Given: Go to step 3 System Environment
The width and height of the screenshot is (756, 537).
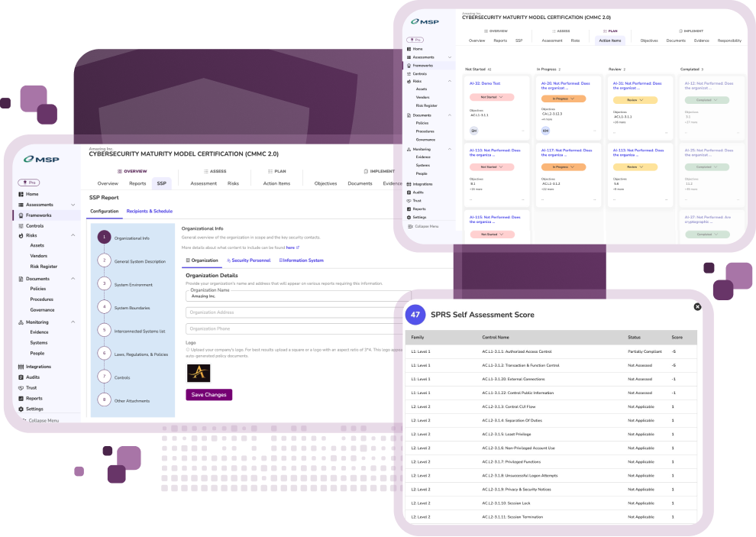Looking at the screenshot, I should coord(105,284).
